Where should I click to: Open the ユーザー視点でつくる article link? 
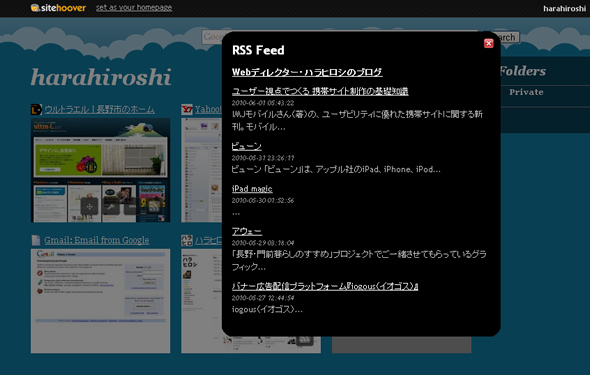pos(320,91)
